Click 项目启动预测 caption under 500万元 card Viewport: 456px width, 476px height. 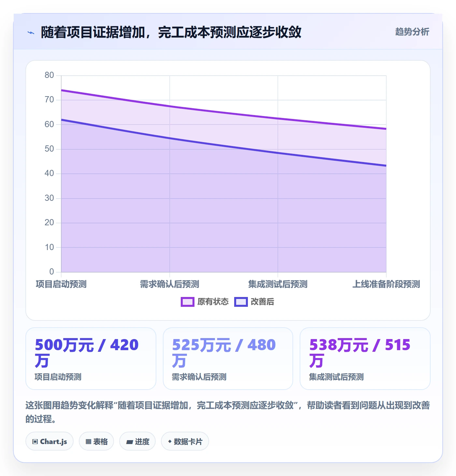(58, 377)
